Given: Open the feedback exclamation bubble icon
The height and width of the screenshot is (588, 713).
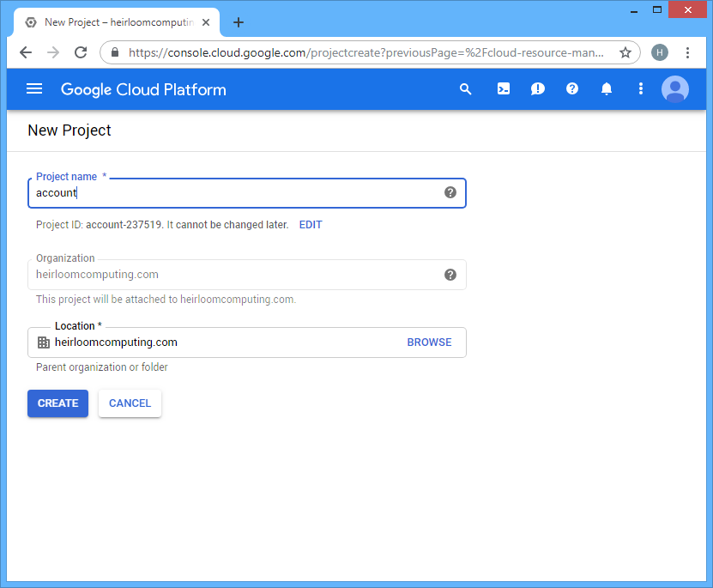Looking at the screenshot, I should pos(537,88).
